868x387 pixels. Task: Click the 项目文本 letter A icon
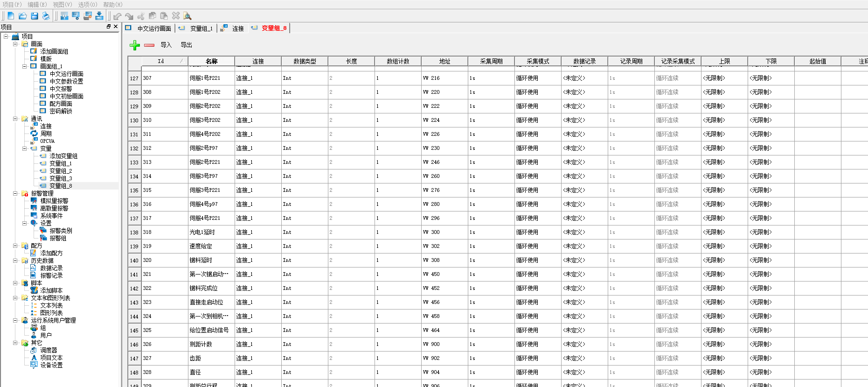[34, 358]
